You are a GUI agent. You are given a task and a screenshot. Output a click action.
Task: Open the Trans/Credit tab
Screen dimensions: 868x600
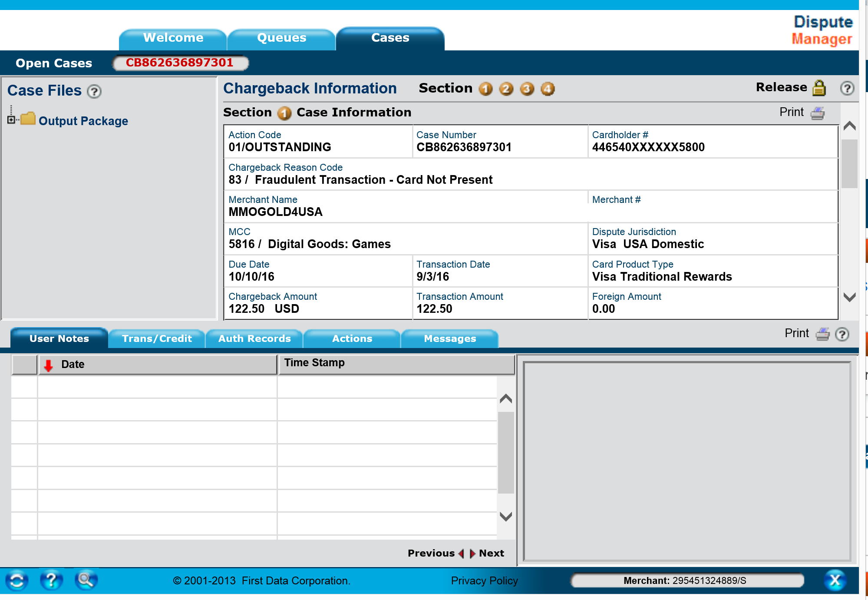157,339
